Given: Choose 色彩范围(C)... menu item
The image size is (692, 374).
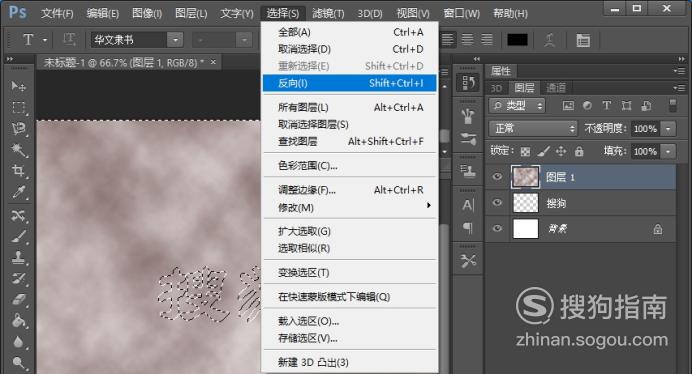Looking at the screenshot, I should [x=350, y=166].
